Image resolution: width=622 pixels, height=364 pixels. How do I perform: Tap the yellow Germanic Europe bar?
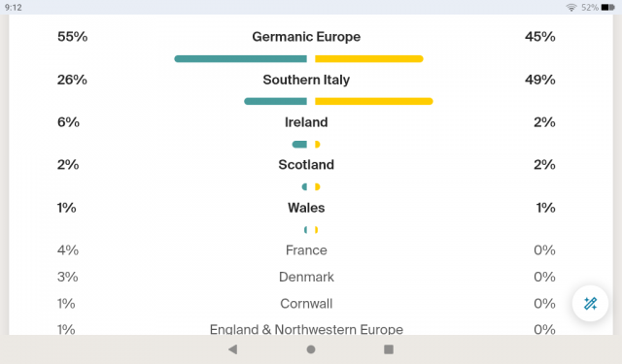(369, 59)
